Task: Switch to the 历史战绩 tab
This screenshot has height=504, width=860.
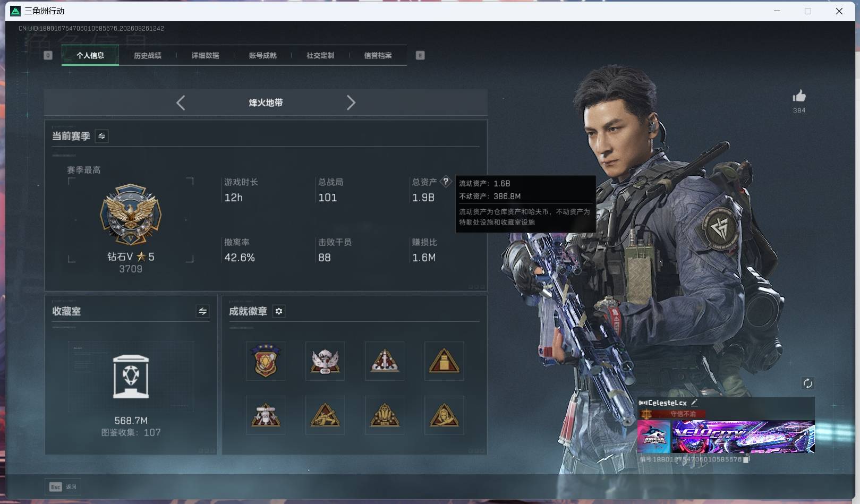Action: (148, 55)
